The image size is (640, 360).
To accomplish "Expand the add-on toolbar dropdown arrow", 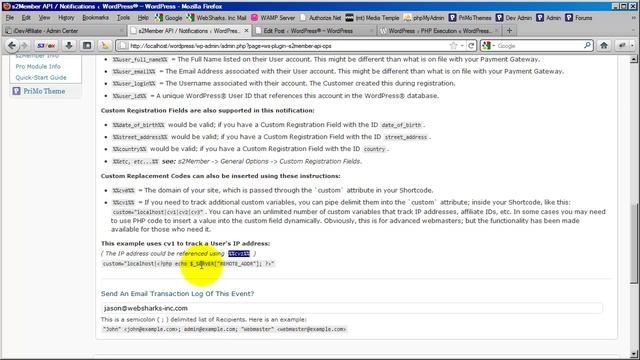I will [x=632, y=46].
